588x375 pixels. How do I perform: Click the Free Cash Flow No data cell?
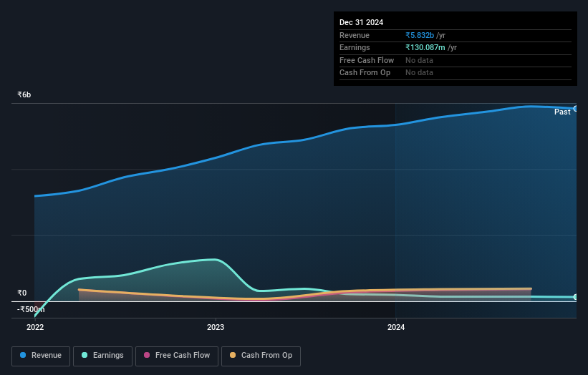pos(419,60)
